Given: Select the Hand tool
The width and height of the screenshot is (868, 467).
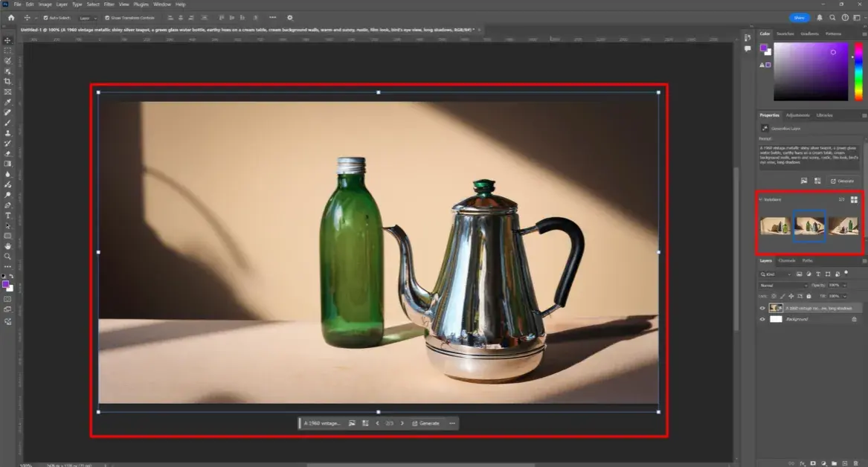Looking at the screenshot, I should [7, 246].
